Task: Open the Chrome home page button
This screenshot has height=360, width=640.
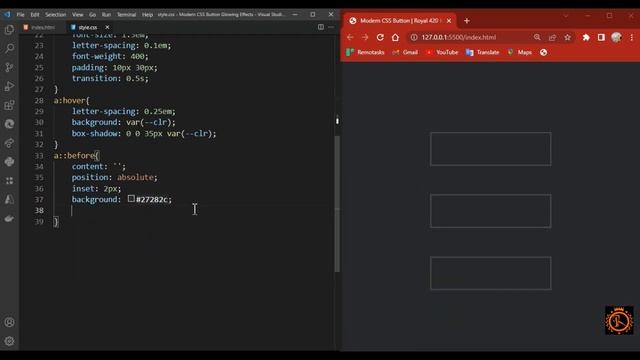Action: point(395,37)
